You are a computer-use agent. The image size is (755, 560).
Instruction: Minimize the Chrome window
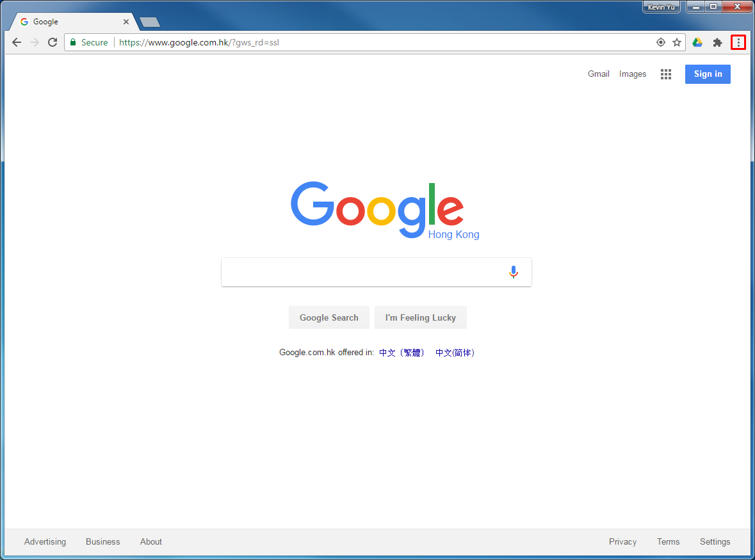click(x=696, y=7)
